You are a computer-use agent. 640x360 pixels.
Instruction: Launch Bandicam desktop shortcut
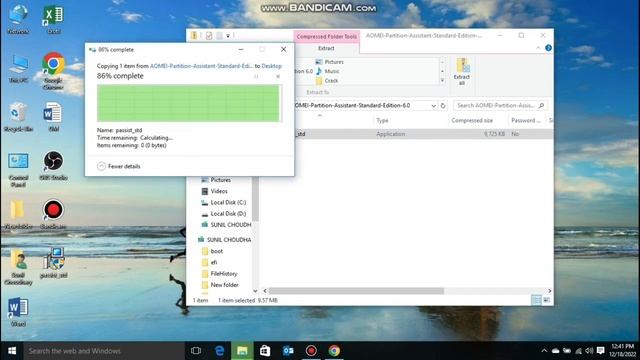[53, 214]
